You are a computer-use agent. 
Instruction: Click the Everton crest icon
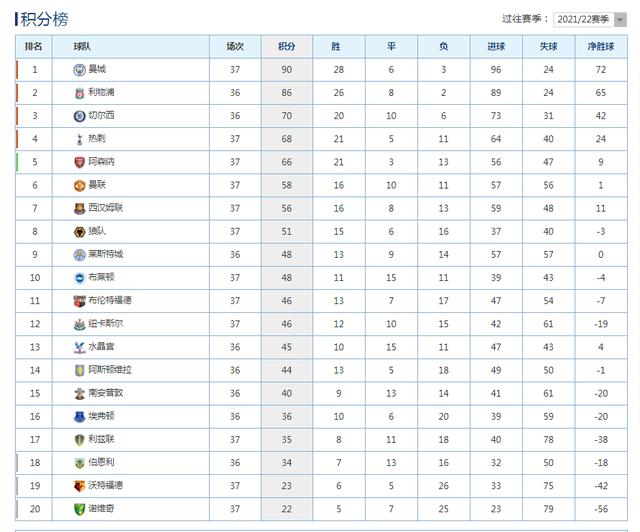point(79,416)
